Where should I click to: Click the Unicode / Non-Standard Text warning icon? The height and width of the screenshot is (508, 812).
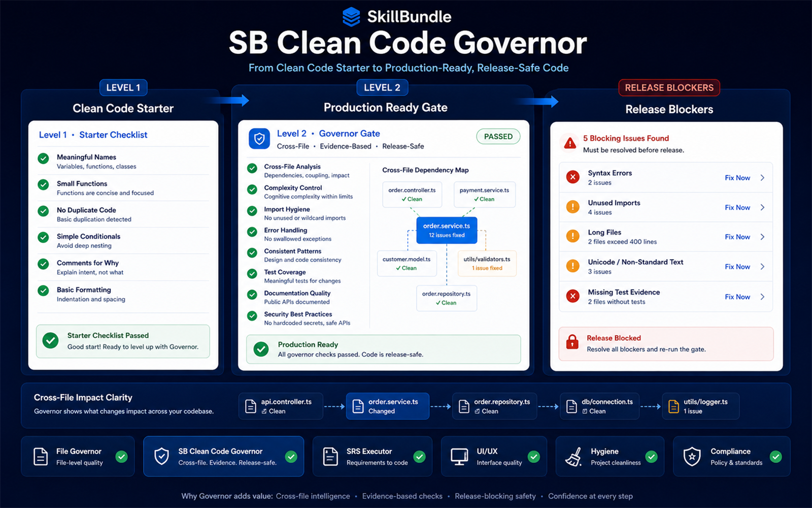(x=573, y=266)
